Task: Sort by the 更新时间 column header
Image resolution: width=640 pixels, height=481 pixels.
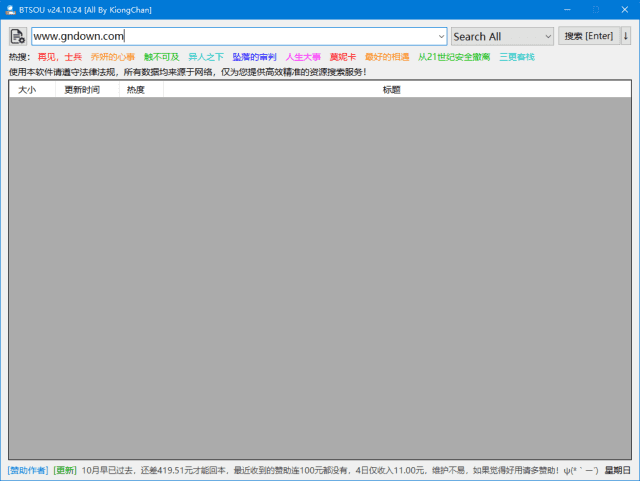Action: 87,90
